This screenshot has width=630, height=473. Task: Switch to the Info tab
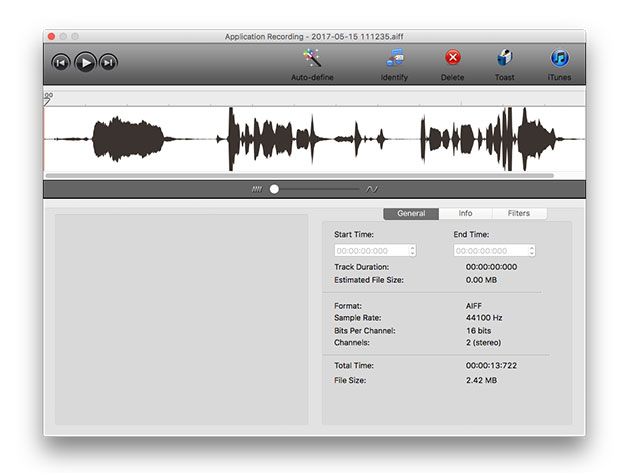coord(465,213)
